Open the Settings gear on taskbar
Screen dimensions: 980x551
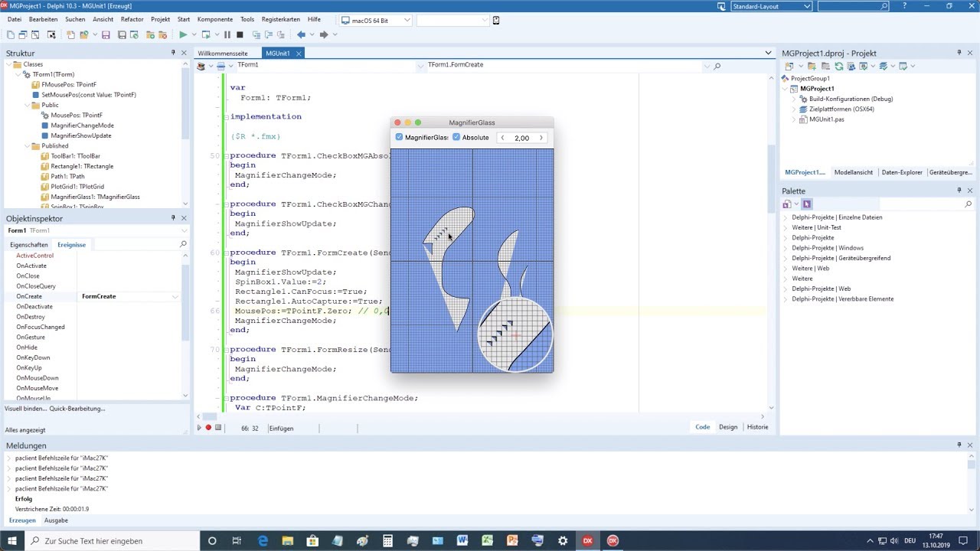563,541
